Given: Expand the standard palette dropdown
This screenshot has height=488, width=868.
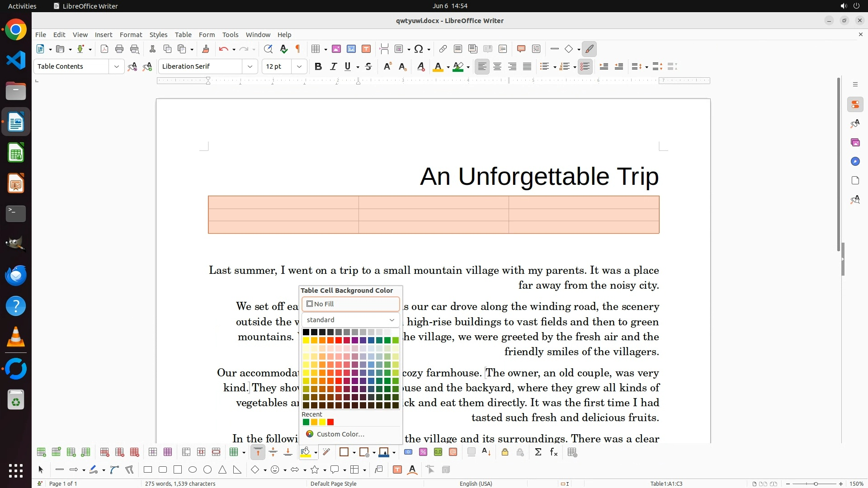Looking at the screenshot, I should click(x=392, y=320).
